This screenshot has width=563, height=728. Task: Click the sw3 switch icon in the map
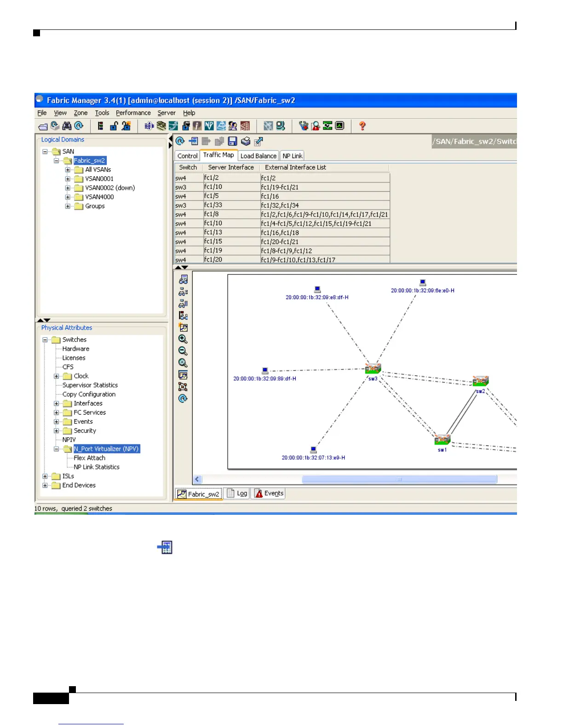click(373, 369)
